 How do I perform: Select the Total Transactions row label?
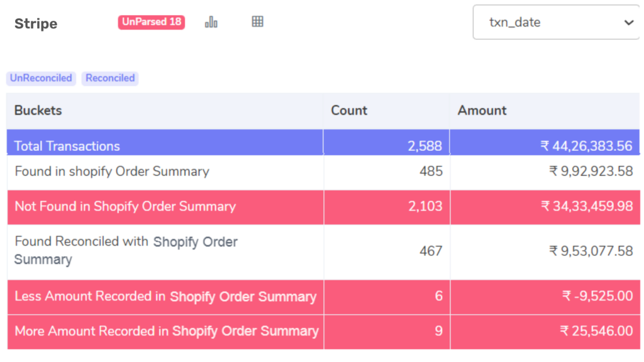pyautogui.click(x=67, y=146)
